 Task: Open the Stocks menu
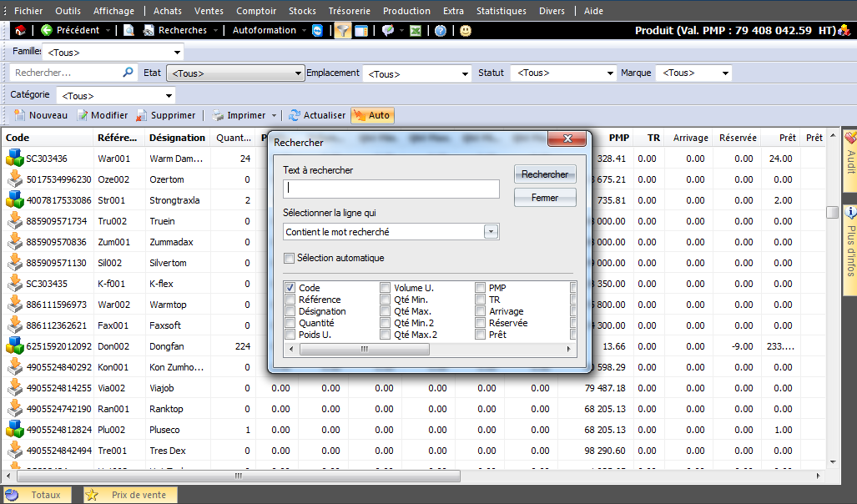click(x=302, y=11)
